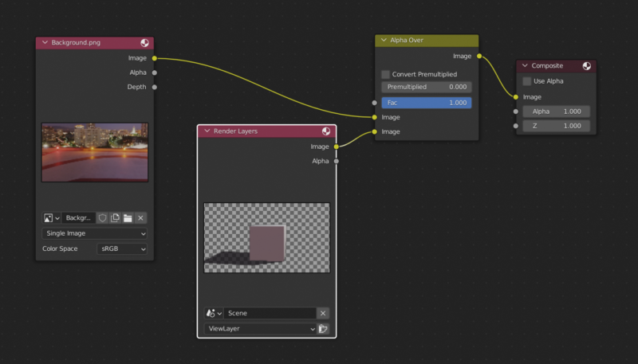Toggle preview icon on Background.png node header
The width and height of the screenshot is (638, 364).
[x=144, y=43]
